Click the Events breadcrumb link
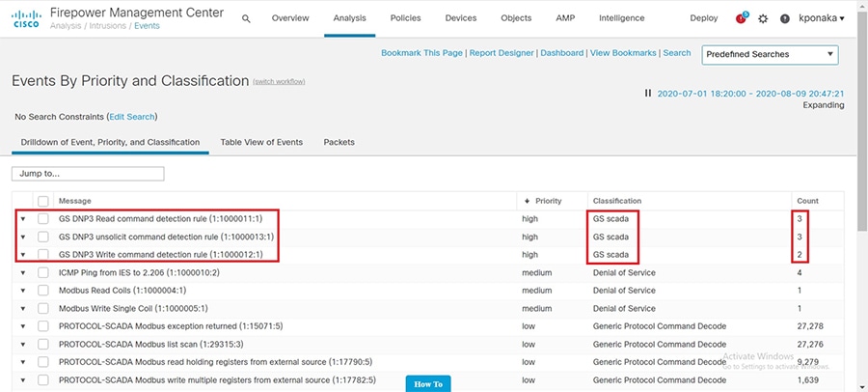Viewport: 868px width, 392px height. [148, 26]
